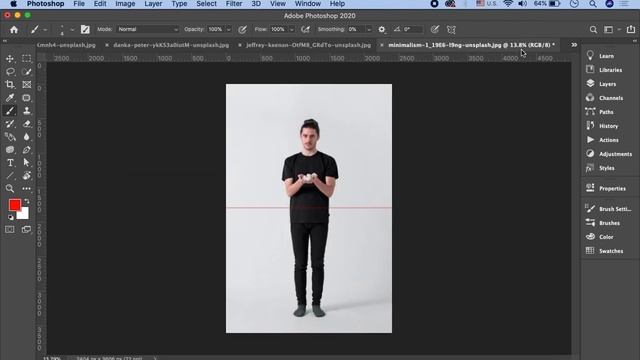640x360 pixels.
Task: Click the white background color swatch
Action: [24, 215]
